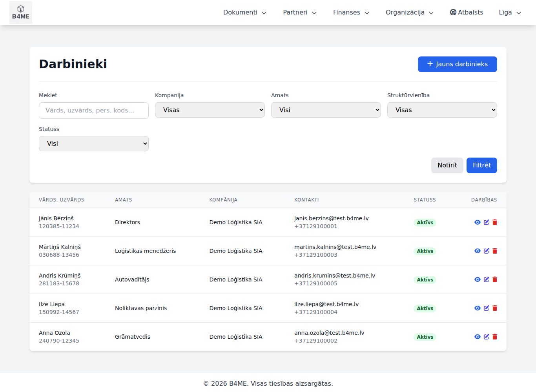The width and height of the screenshot is (536, 392).
Task: Delete Andris Krūmiņš using trash icon
Action: 495,279
